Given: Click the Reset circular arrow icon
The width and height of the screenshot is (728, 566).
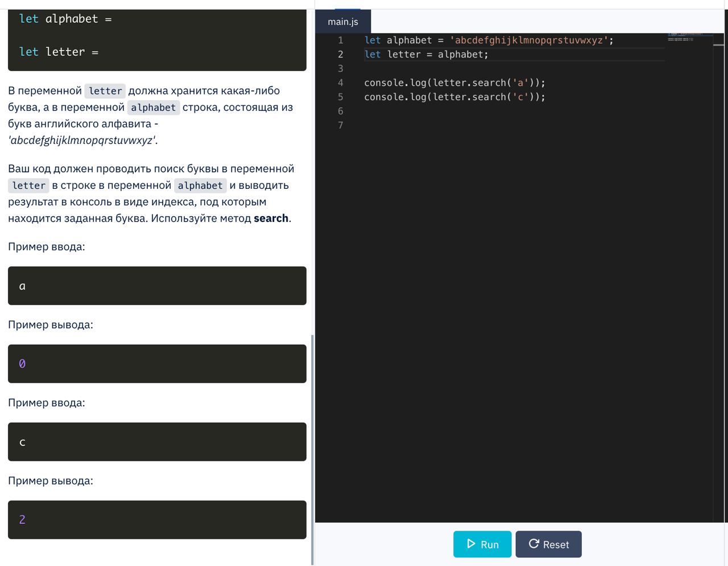Looking at the screenshot, I should click(x=533, y=544).
